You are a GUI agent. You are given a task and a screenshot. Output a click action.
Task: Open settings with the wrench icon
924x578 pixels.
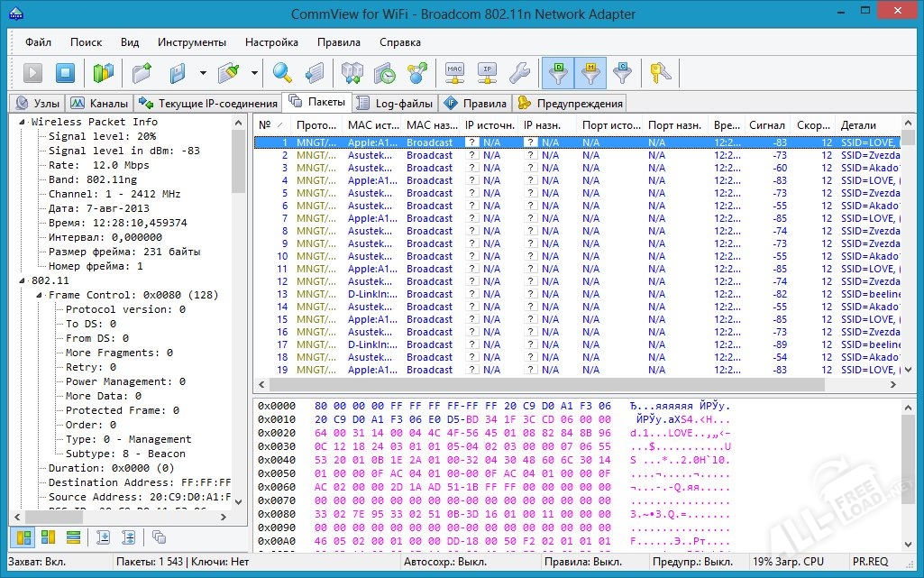pyautogui.click(x=519, y=73)
